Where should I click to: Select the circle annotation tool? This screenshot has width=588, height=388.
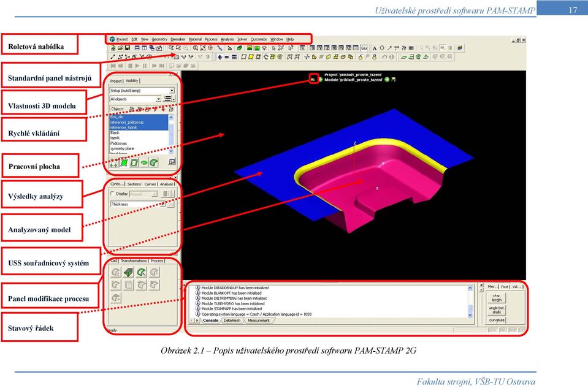(382, 48)
